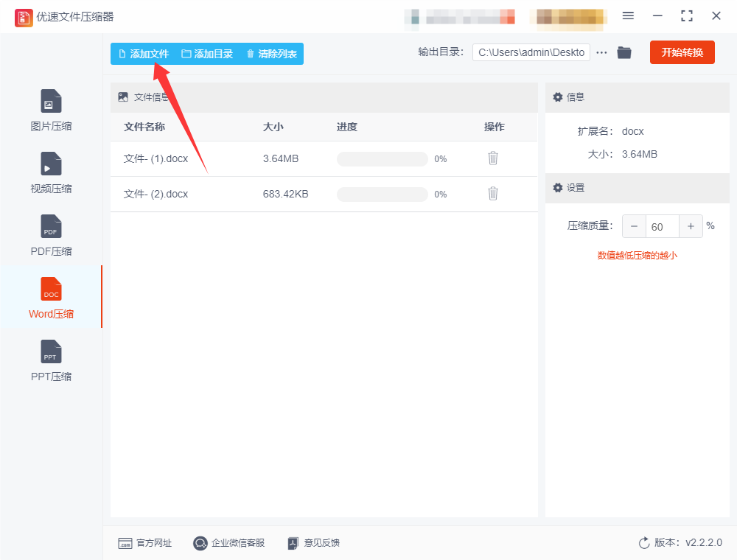
Task: Click progress bar of 文件- (2).docx
Action: click(x=382, y=194)
